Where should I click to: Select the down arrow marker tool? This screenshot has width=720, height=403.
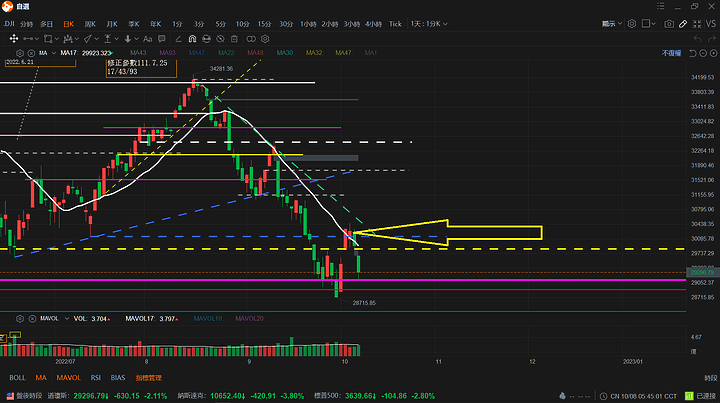pos(128,39)
